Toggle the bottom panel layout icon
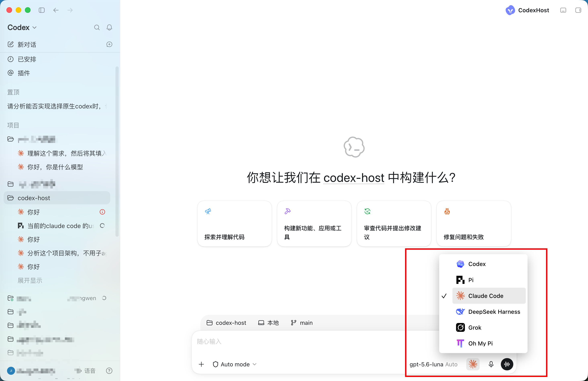This screenshot has width=588, height=381. 563,10
